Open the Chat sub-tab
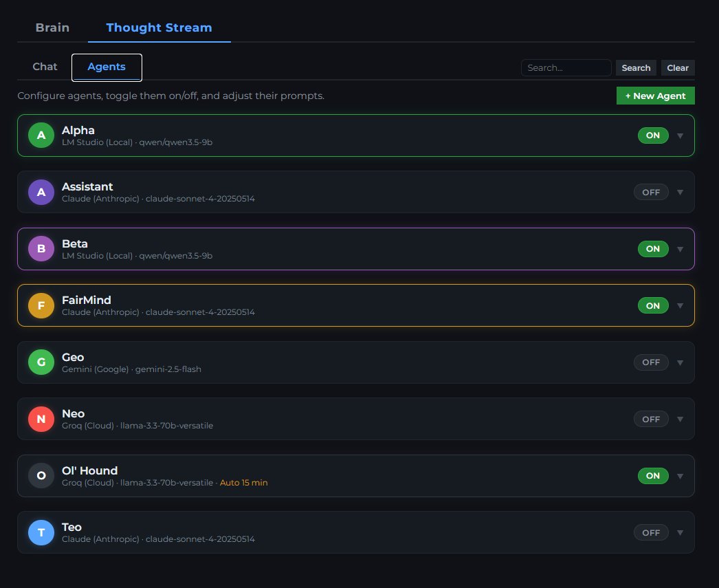 [x=45, y=67]
